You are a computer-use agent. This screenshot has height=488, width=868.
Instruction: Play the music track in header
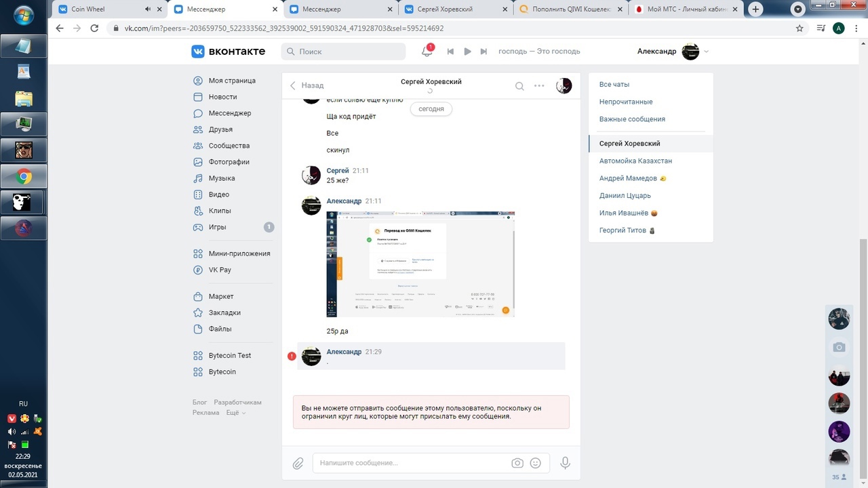click(x=467, y=52)
